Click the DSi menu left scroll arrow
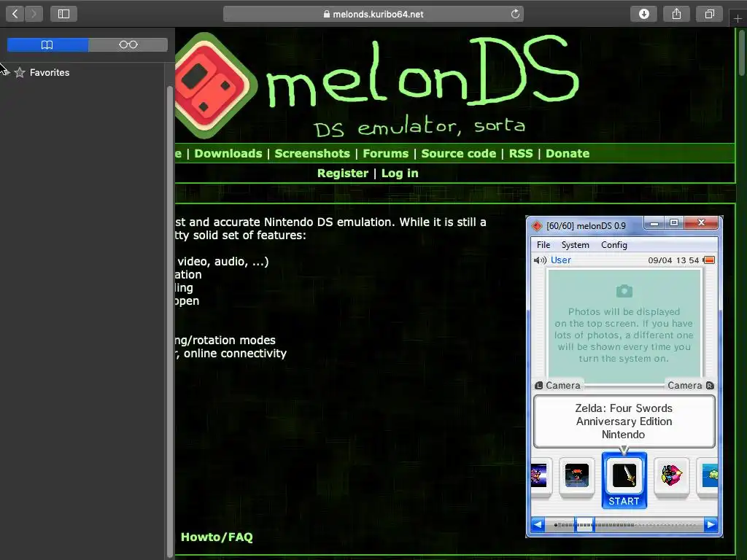This screenshot has width=747, height=560. click(538, 525)
